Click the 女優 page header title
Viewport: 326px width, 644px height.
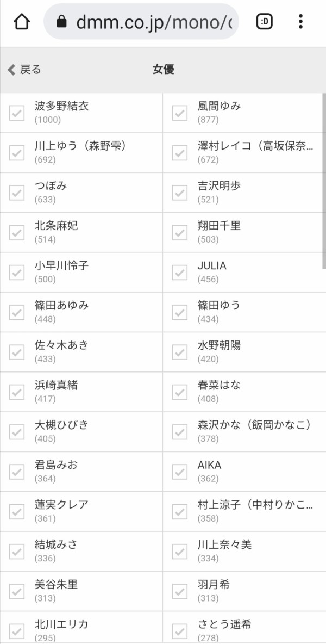(x=163, y=70)
